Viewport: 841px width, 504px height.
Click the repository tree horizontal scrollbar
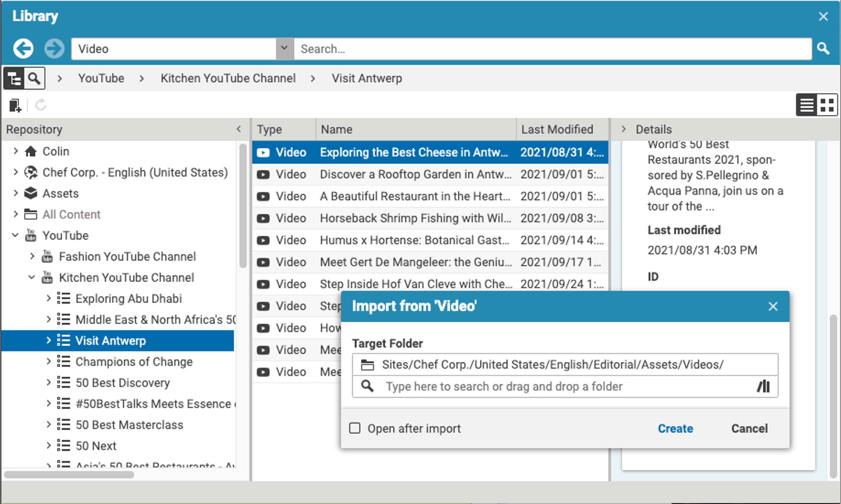[69, 475]
